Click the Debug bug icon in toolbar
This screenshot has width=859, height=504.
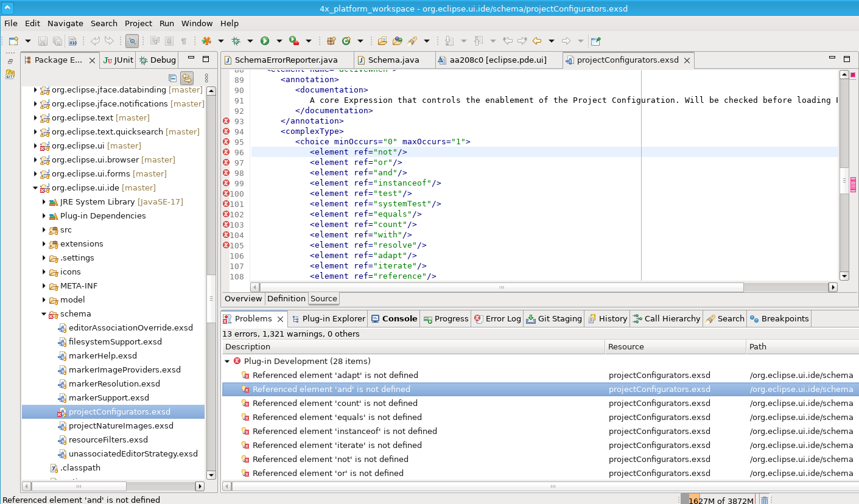[x=236, y=41]
